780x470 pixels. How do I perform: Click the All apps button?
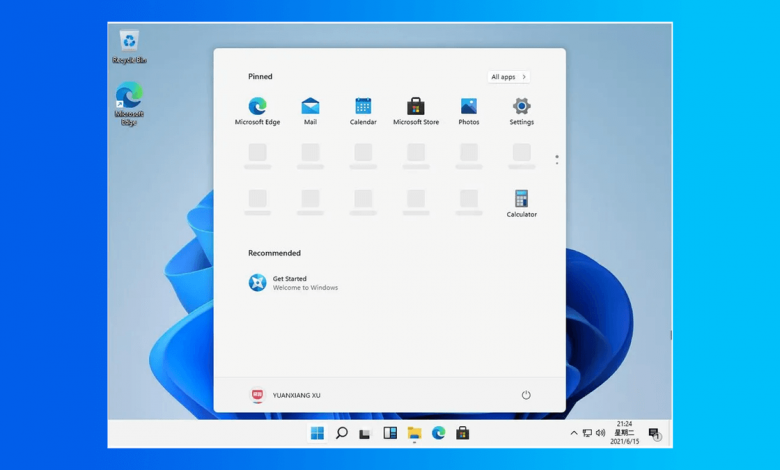(509, 77)
